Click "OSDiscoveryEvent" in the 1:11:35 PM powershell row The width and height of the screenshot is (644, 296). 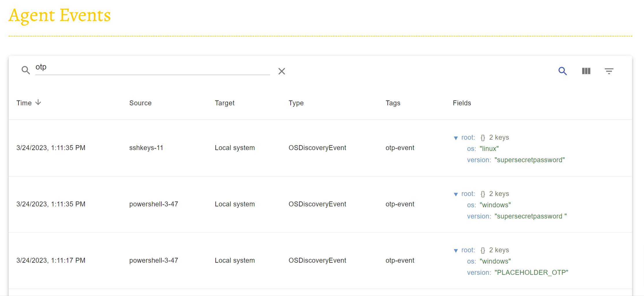[317, 204]
